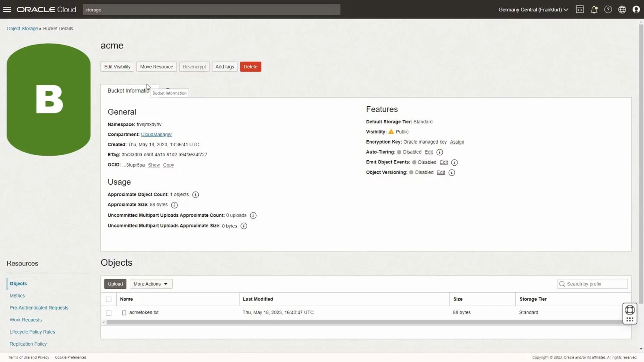Screen dimensions: 644x362
Task: Open Terms of Use and Privacy
Action: coord(29,357)
